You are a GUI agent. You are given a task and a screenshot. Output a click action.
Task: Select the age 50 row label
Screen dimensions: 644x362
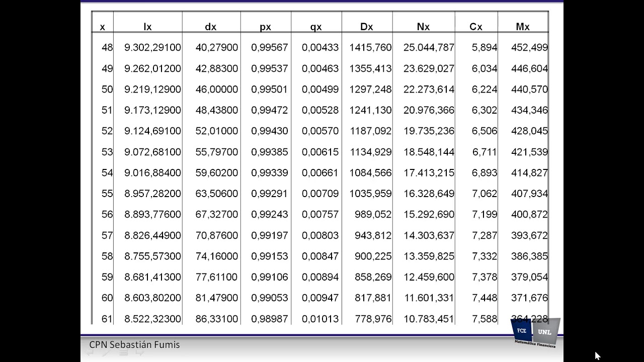[x=107, y=89]
